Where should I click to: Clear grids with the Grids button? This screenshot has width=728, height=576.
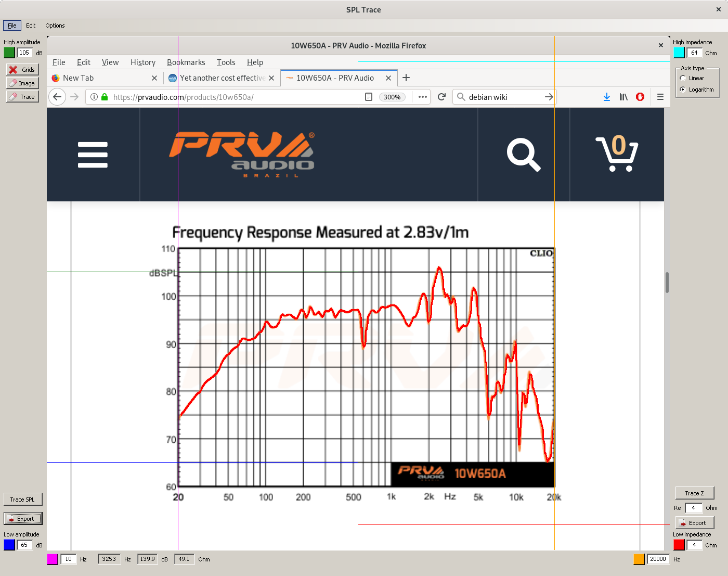click(22, 69)
